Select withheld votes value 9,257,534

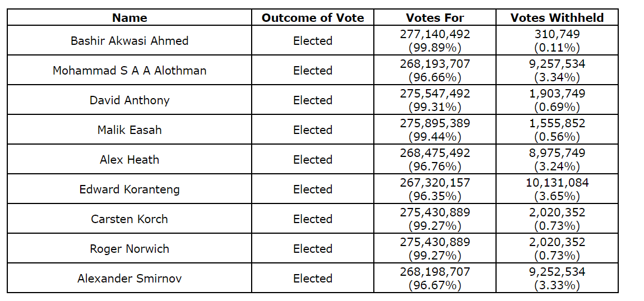[x=557, y=64]
